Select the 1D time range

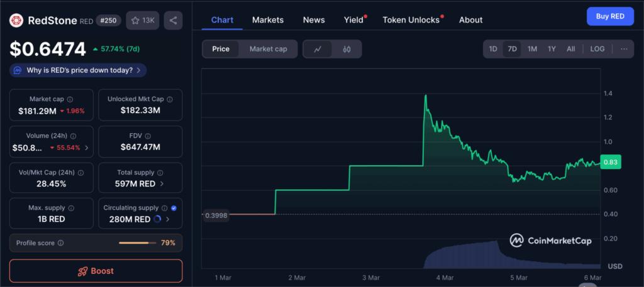pyautogui.click(x=493, y=49)
